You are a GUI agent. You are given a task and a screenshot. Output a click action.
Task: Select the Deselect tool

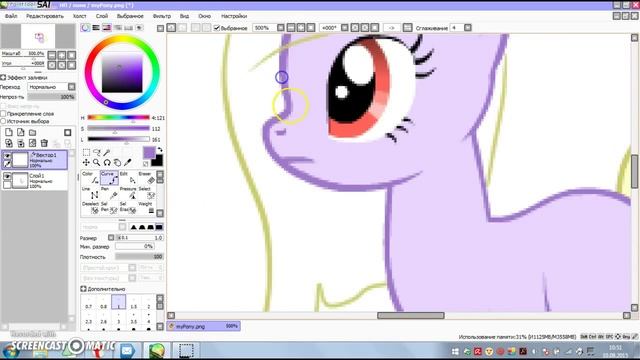(90, 208)
